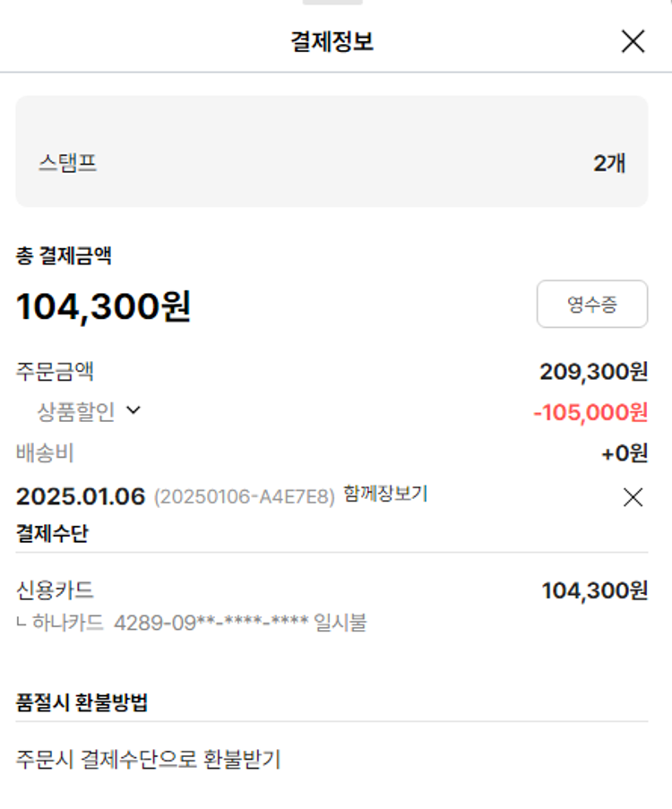Open the 영수증 receipt button

point(591,305)
